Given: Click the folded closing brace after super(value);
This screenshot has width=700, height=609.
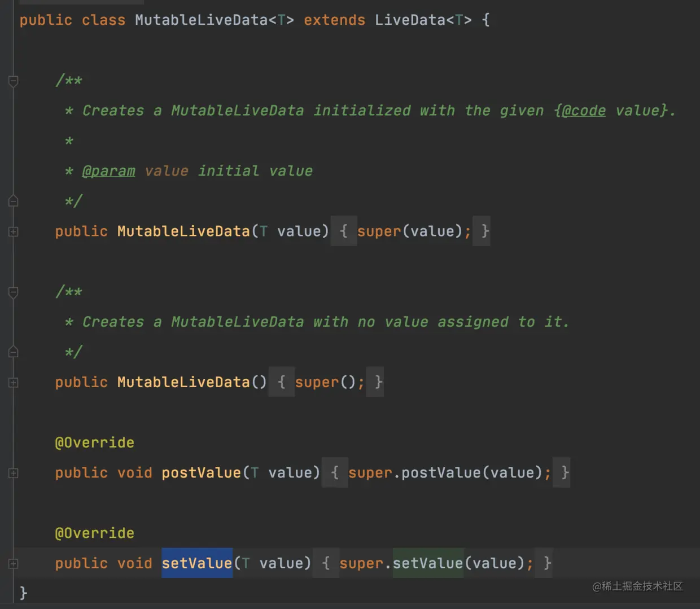Looking at the screenshot, I should 482,231.
